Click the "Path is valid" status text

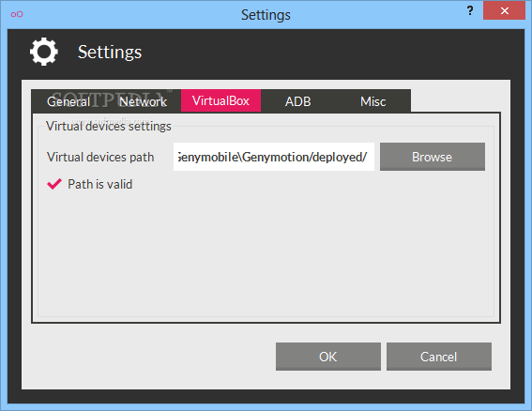(100, 184)
